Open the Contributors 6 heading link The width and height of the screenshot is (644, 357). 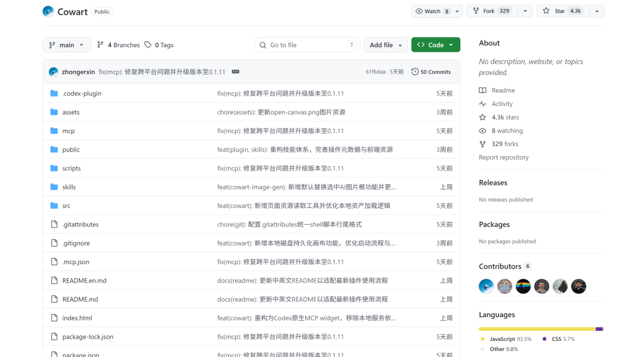tap(505, 266)
